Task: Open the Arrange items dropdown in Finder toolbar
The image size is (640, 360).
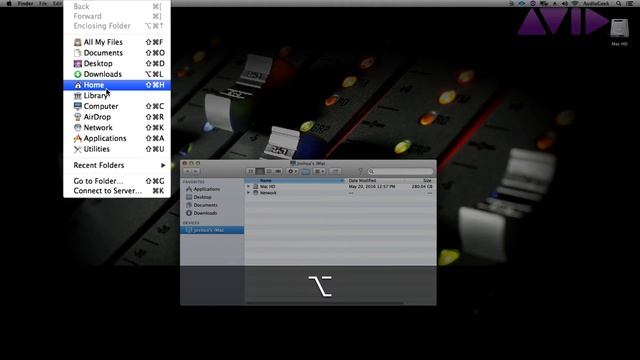Action: point(320,171)
